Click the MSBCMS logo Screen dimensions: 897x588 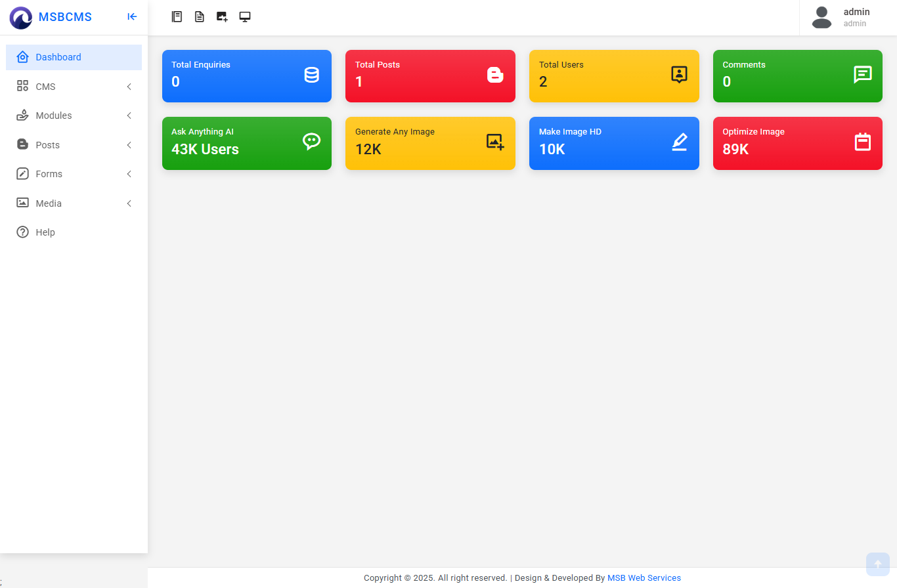point(21,18)
